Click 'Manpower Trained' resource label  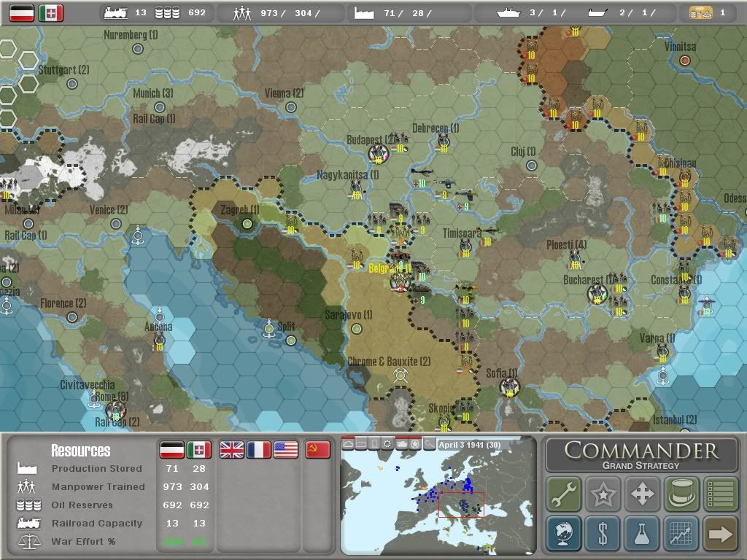[x=98, y=486]
